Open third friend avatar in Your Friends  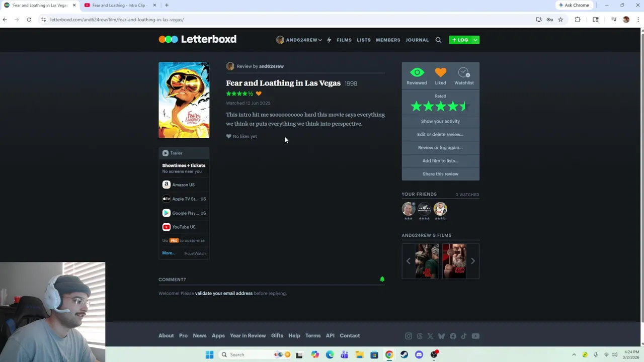440,208
